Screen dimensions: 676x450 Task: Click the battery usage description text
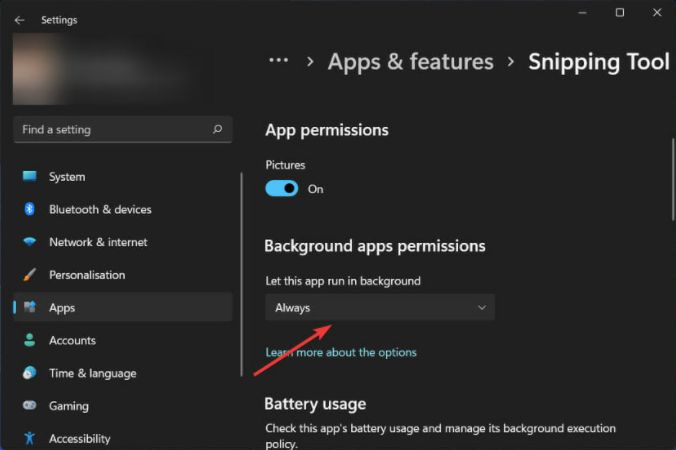pyautogui.click(x=441, y=436)
